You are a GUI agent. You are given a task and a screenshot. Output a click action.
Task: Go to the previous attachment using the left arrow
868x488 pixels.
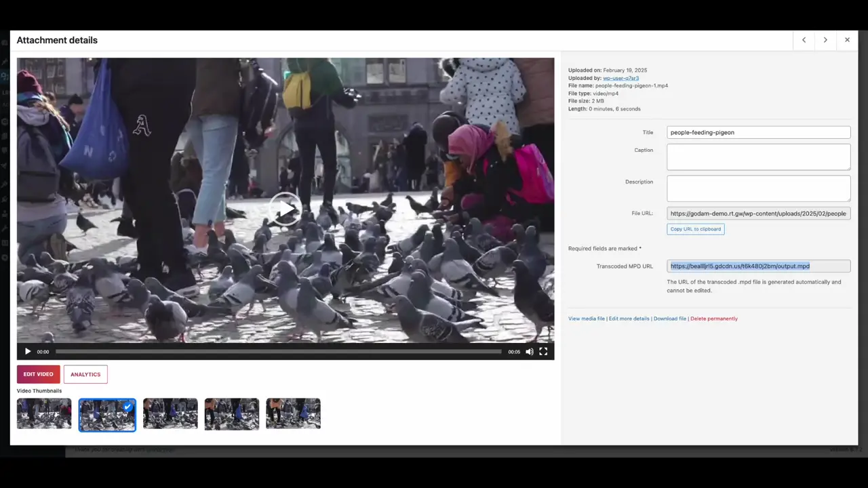click(804, 40)
